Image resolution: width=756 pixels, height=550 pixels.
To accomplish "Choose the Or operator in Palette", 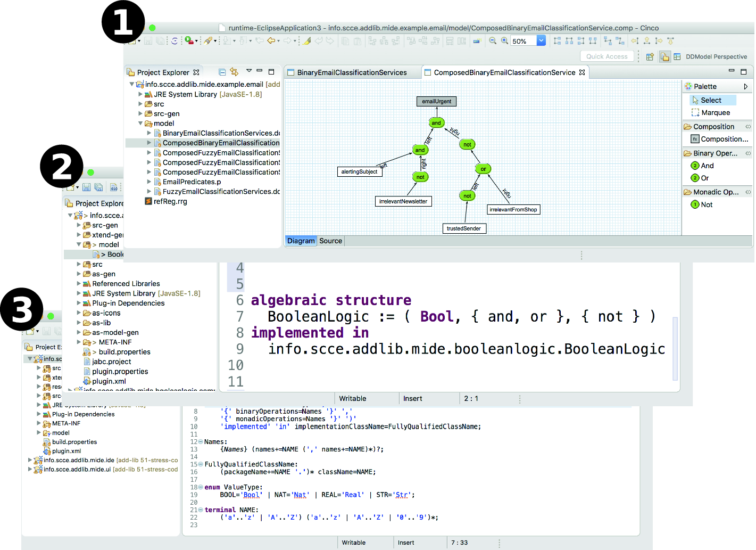I will pos(700,178).
